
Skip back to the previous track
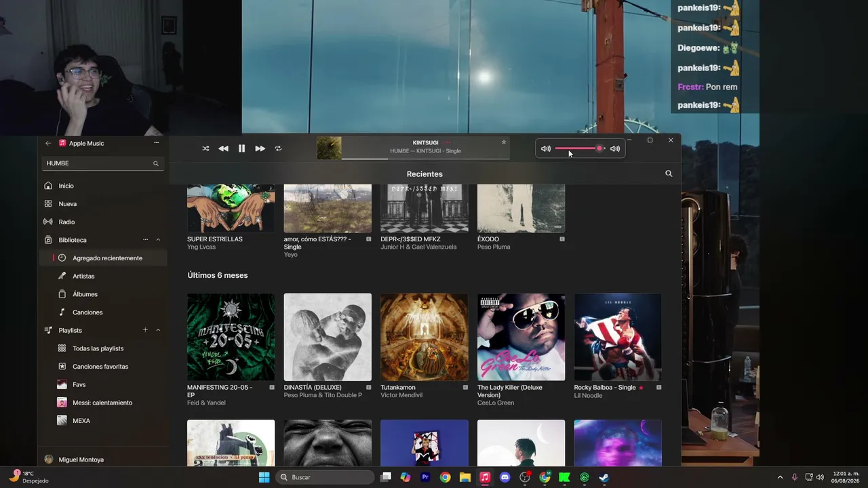tap(223, 148)
